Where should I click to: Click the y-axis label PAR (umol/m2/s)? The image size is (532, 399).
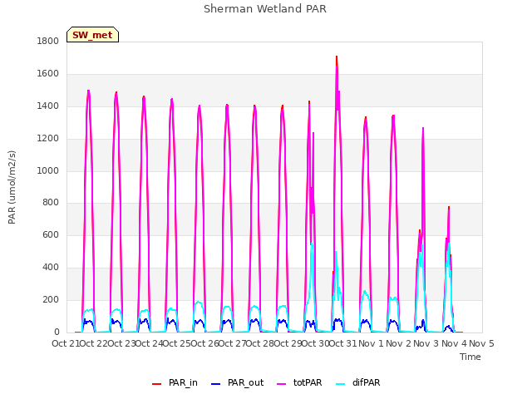tap(12, 187)
